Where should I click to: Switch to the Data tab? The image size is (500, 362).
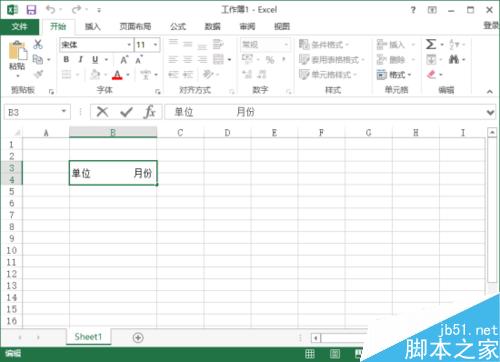(212, 27)
